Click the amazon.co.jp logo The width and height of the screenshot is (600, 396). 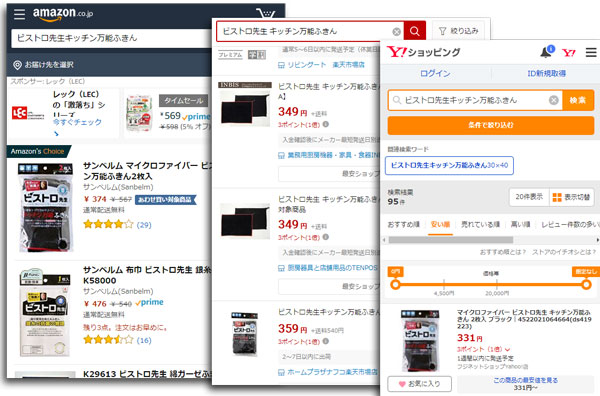(x=62, y=14)
